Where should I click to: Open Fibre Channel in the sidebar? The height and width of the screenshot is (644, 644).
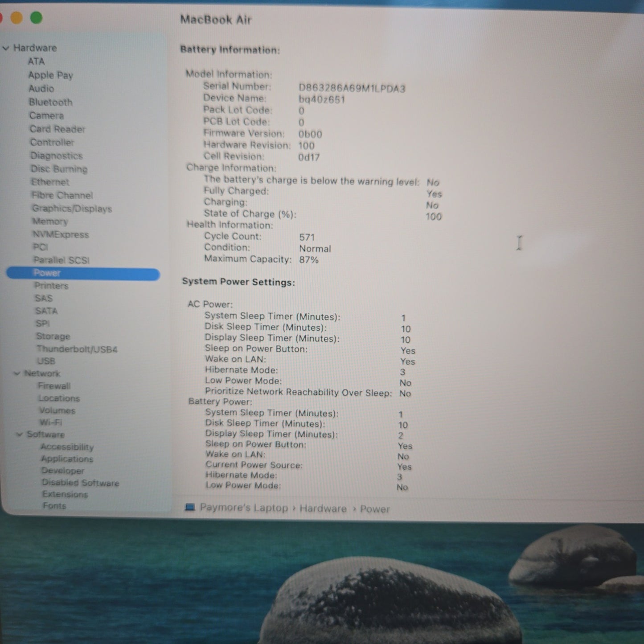62,195
